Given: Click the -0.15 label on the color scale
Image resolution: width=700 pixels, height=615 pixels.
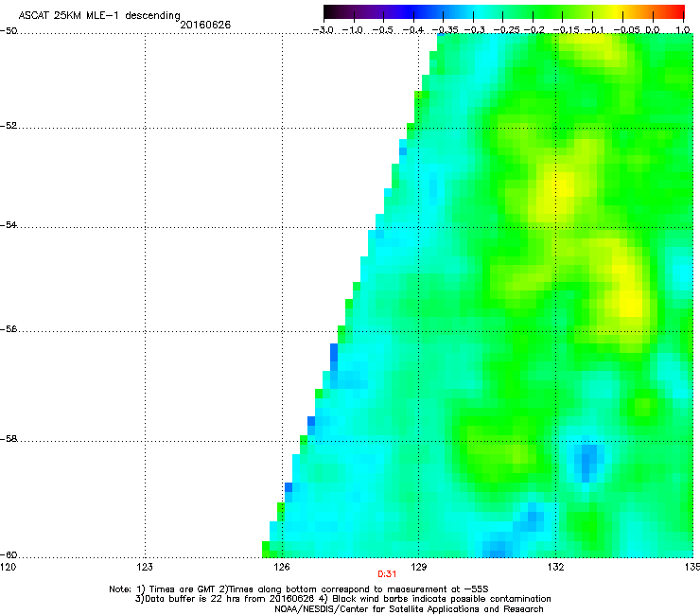Looking at the screenshot, I should (565, 30).
